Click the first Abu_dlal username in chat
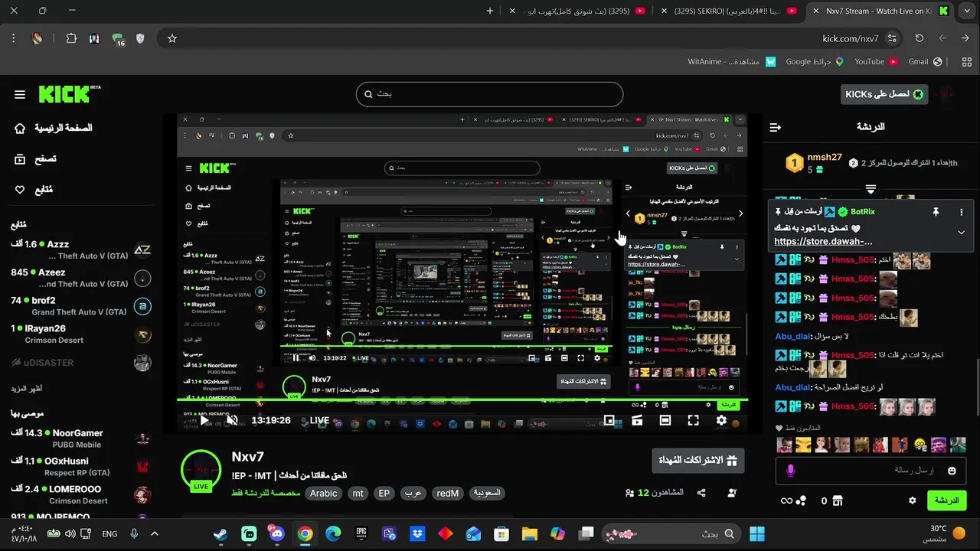Viewport: 980px width, 551px height. click(x=793, y=336)
